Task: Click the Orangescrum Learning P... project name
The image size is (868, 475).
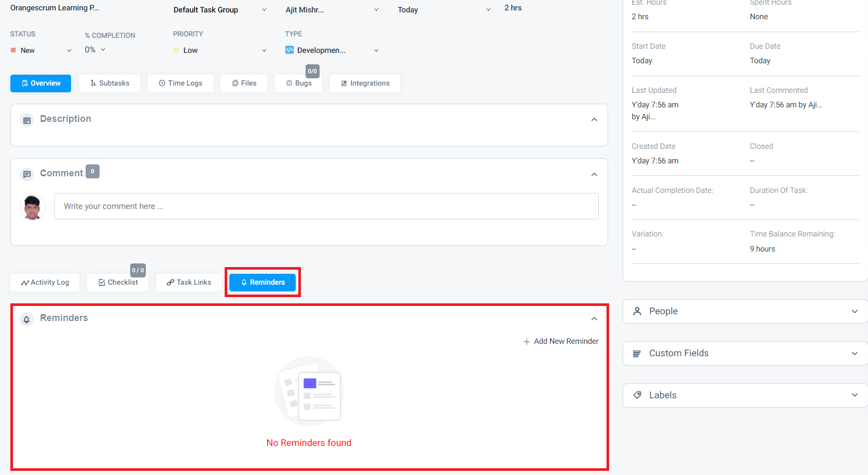Action: [54, 8]
